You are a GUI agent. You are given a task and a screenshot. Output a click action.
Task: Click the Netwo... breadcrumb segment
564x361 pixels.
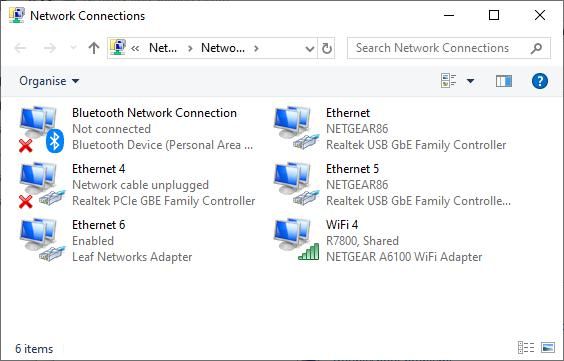click(223, 48)
